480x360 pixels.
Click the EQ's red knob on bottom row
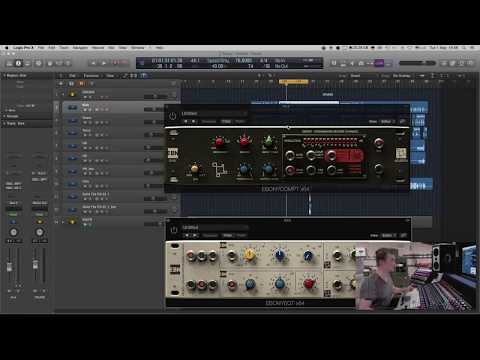tap(309, 283)
